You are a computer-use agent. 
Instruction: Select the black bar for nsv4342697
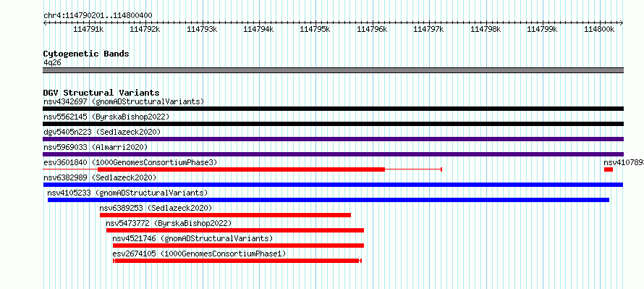pos(333,109)
